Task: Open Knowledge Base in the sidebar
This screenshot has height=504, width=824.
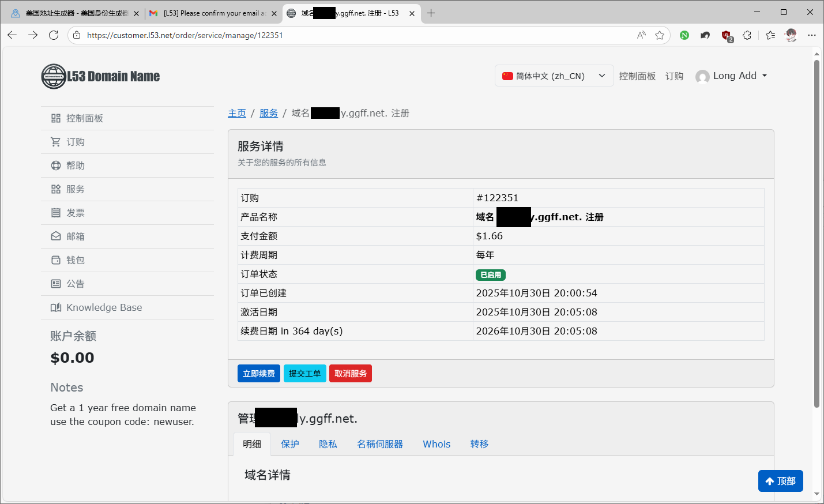Action: coord(104,307)
